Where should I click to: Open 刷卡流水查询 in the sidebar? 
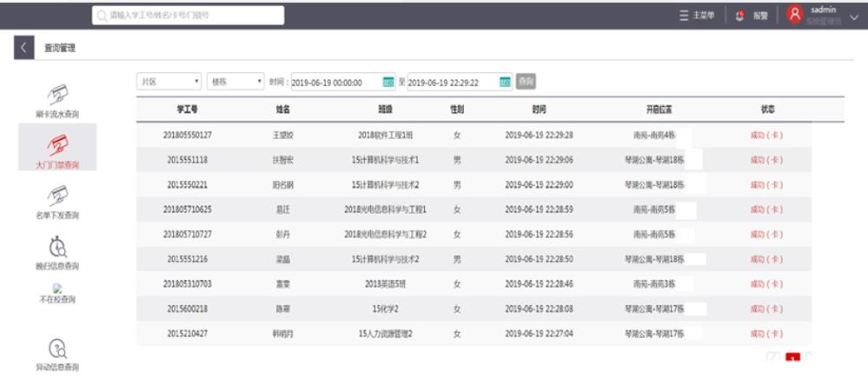click(56, 94)
